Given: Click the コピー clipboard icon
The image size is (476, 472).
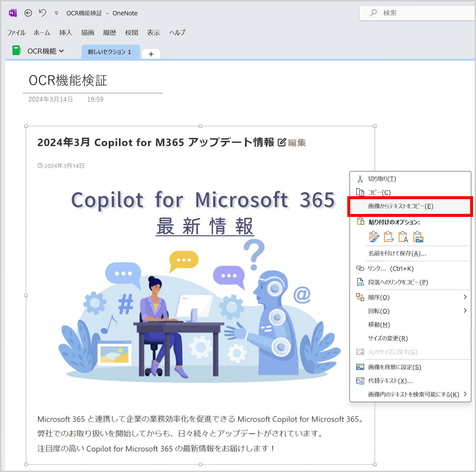Looking at the screenshot, I should point(360,192).
